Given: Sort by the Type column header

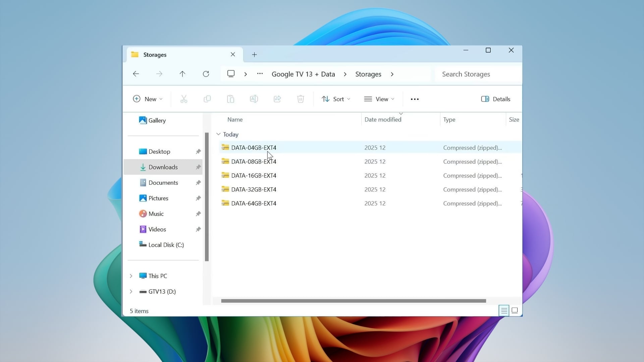Looking at the screenshot, I should tap(449, 120).
